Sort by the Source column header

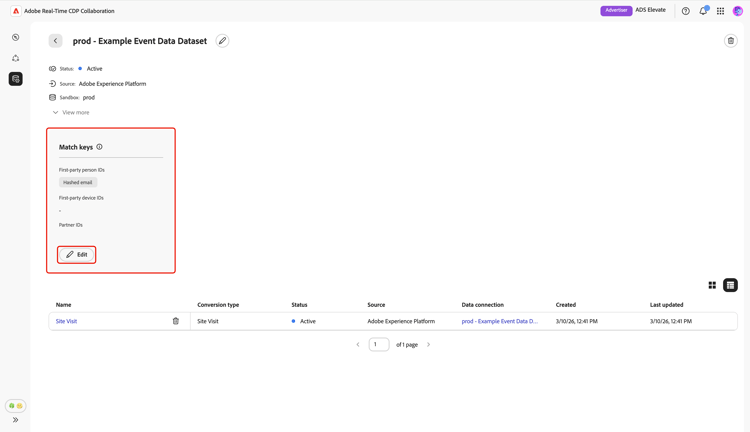376,305
